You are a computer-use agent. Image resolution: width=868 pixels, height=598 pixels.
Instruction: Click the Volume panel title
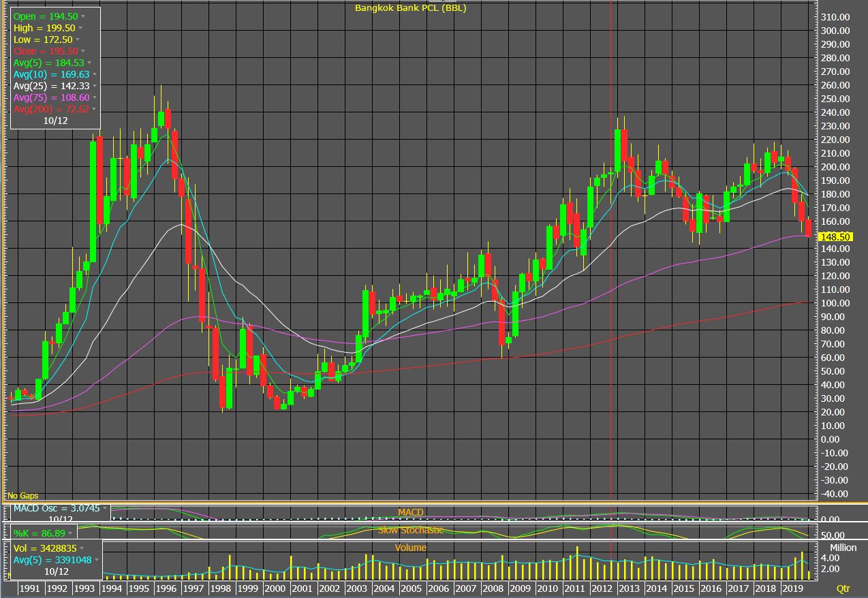click(x=411, y=548)
